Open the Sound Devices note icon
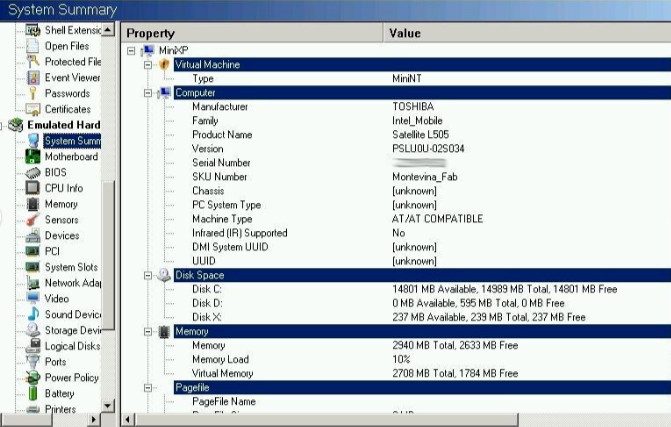The image size is (671, 427). click(x=33, y=314)
